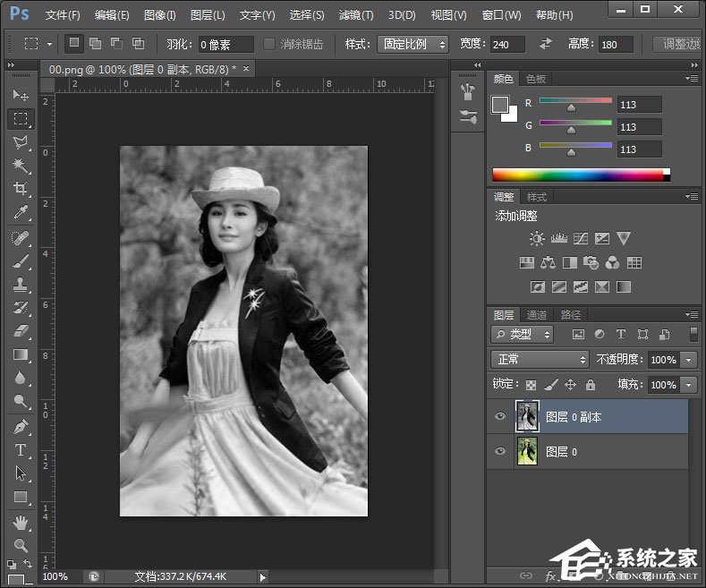Select the Move tool
Viewport: 706px width, 588px height.
click(20, 95)
